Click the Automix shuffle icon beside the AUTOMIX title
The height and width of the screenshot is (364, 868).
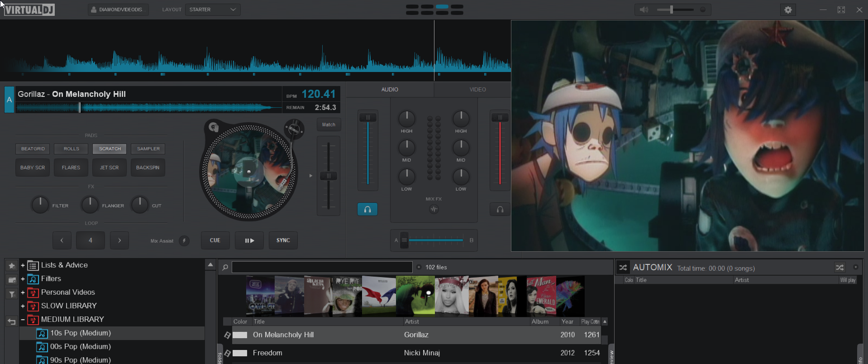[623, 268]
